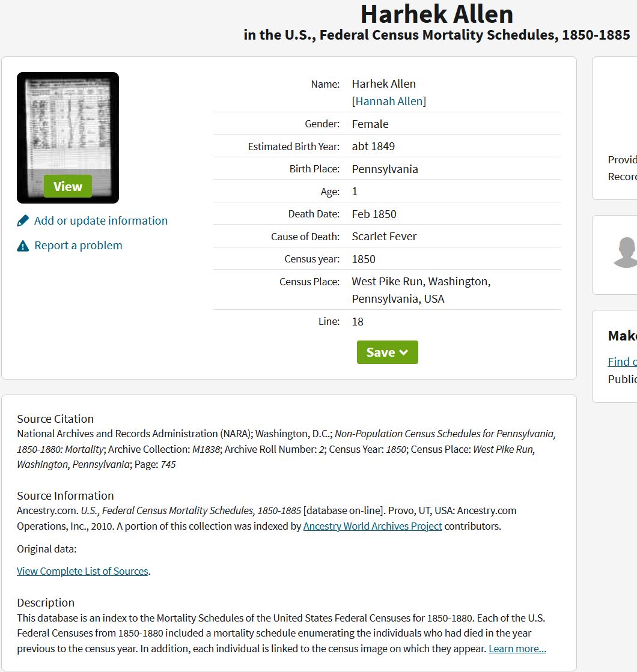Choose the Report a problem link
This screenshot has width=637, height=672.
78,246
